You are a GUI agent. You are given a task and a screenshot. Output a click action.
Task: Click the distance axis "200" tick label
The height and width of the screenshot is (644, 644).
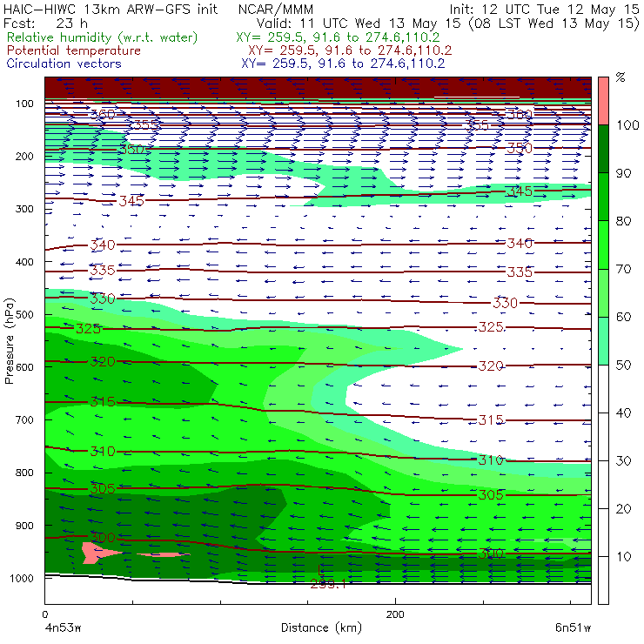tap(395, 614)
